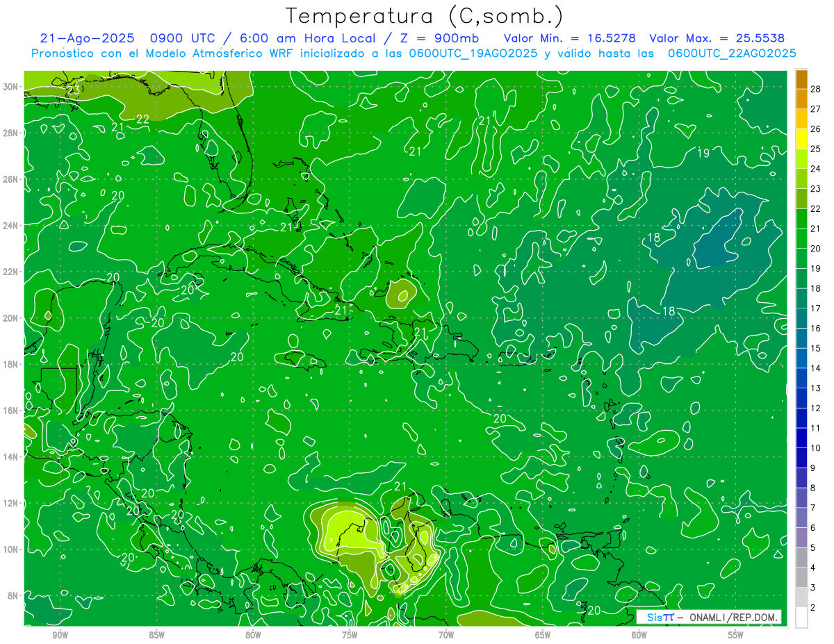Click the title "Temperatura (C,somb.)"
This screenshot has width=834, height=644.
(424, 16)
